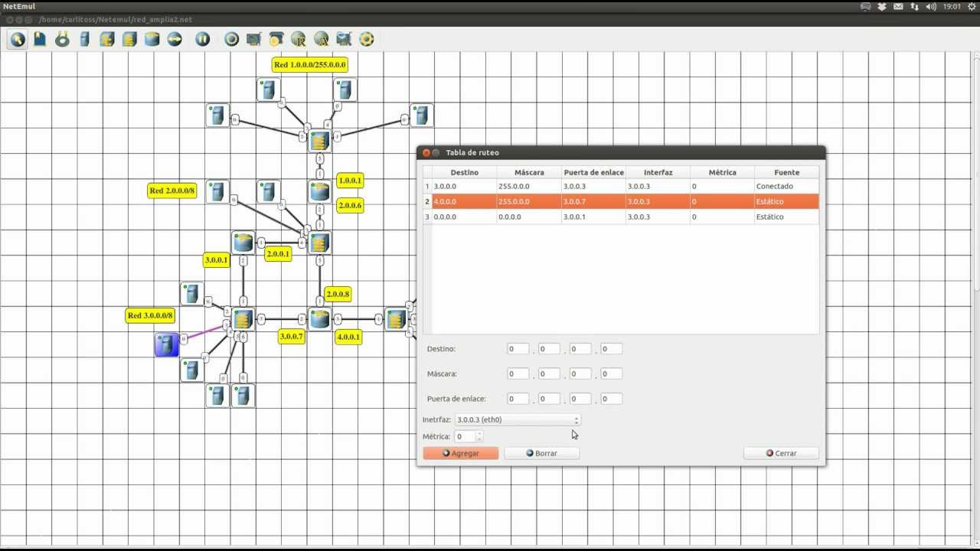Viewport: 980px width, 551px height.
Task: Open the clock showing 19:01
Action: click(x=952, y=7)
